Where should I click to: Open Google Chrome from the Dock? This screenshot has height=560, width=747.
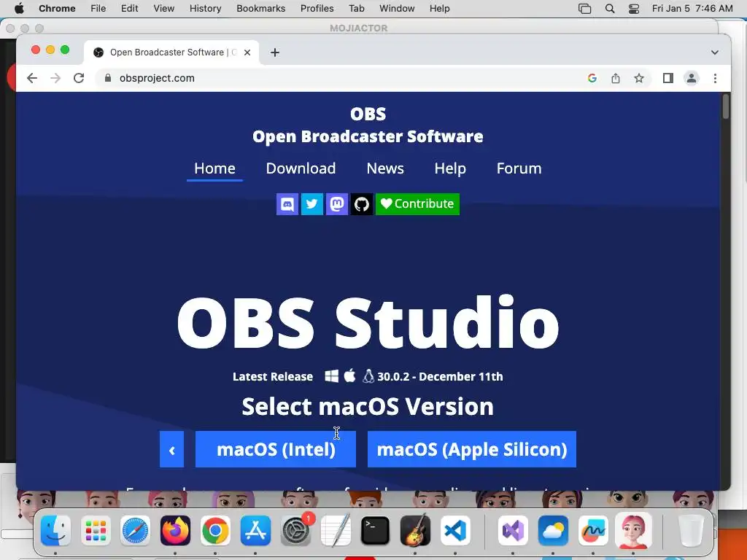point(215,530)
